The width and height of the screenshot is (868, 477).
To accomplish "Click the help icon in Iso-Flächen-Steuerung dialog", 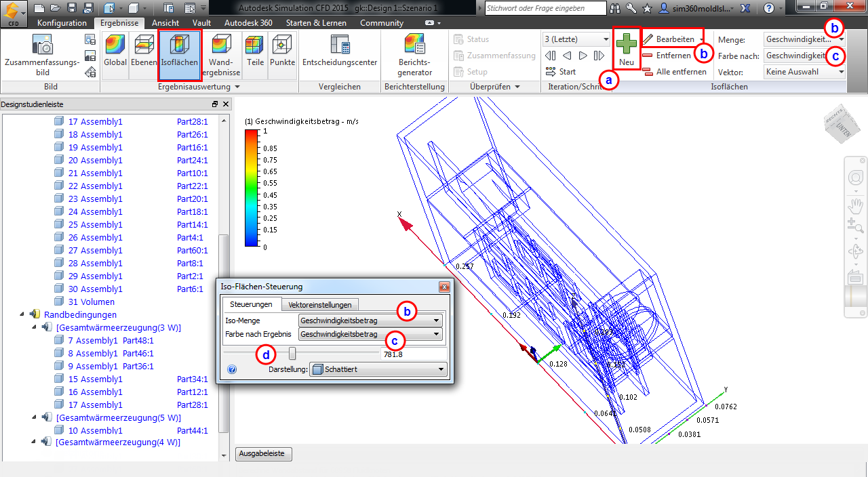I will [232, 370].
